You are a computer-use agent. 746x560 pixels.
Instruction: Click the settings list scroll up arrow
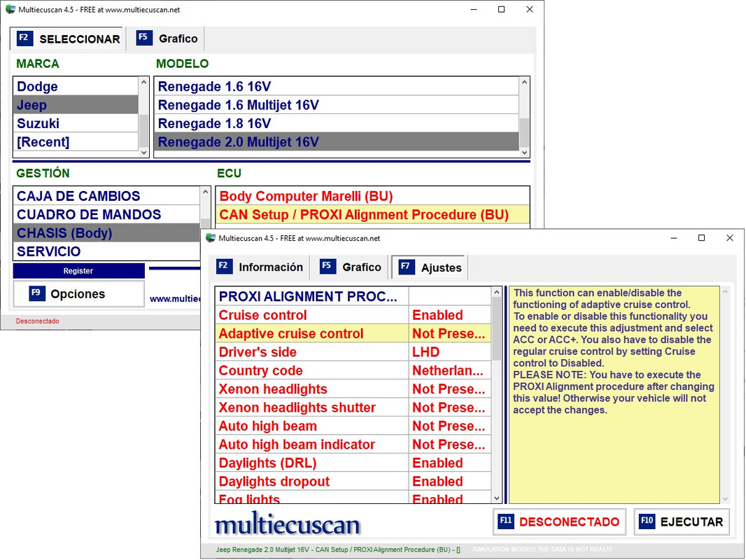(497, 292)
